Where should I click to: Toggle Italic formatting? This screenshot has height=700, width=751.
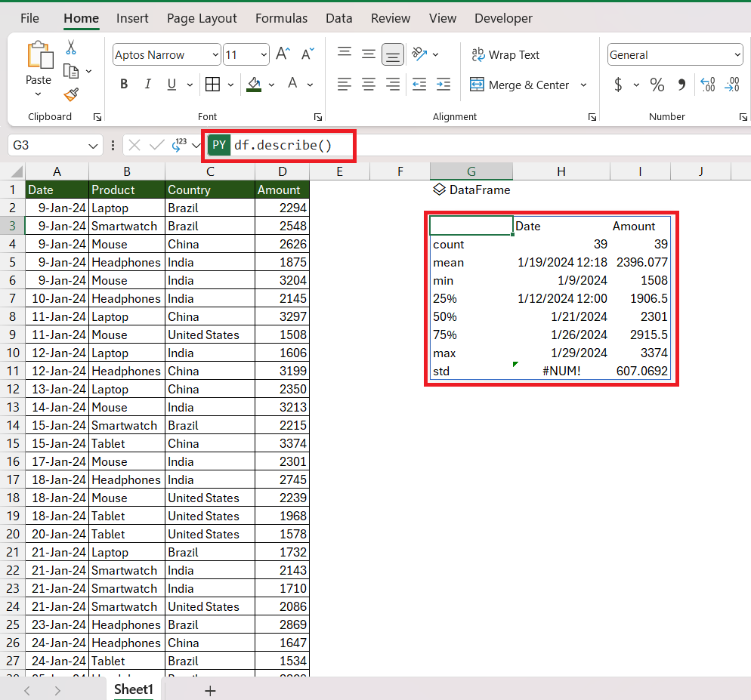coord(148,85)
